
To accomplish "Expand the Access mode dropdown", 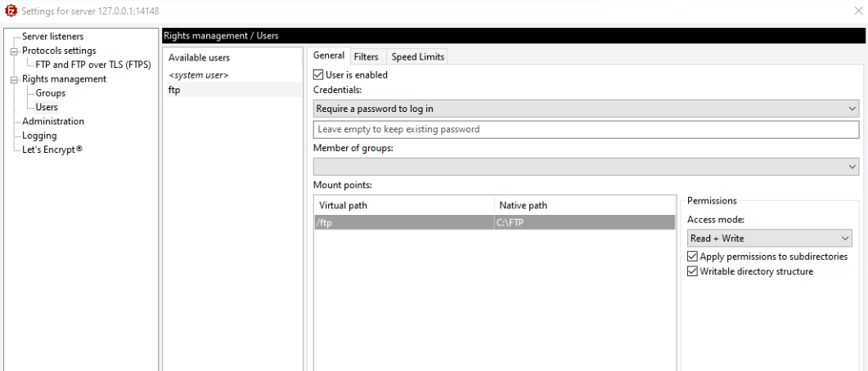I will click(769, 238).
